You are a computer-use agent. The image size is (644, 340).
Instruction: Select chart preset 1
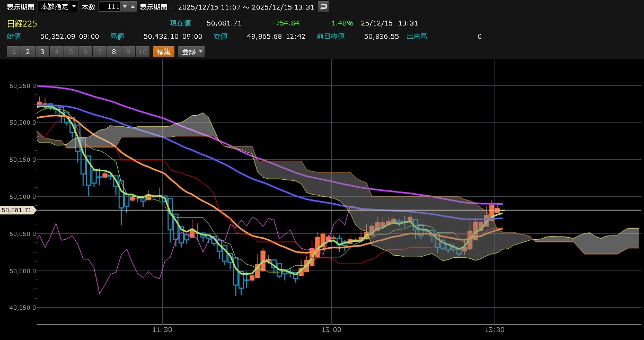point(13,51)
